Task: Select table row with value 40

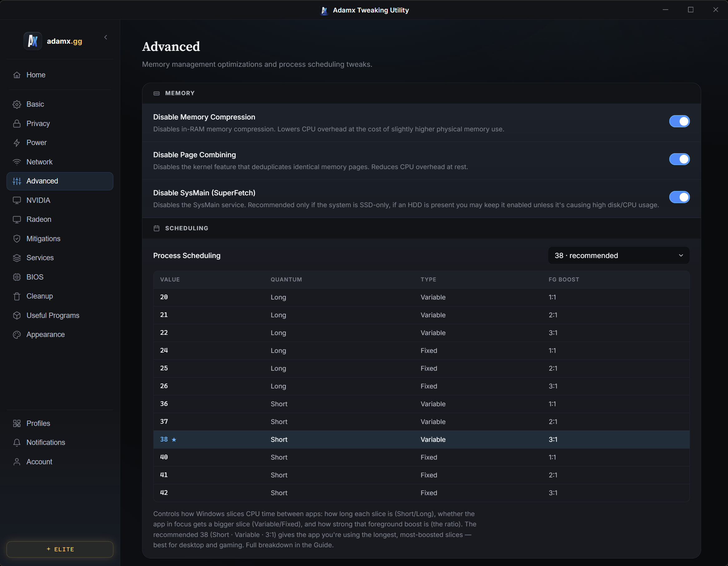Action: click(421, 457)
